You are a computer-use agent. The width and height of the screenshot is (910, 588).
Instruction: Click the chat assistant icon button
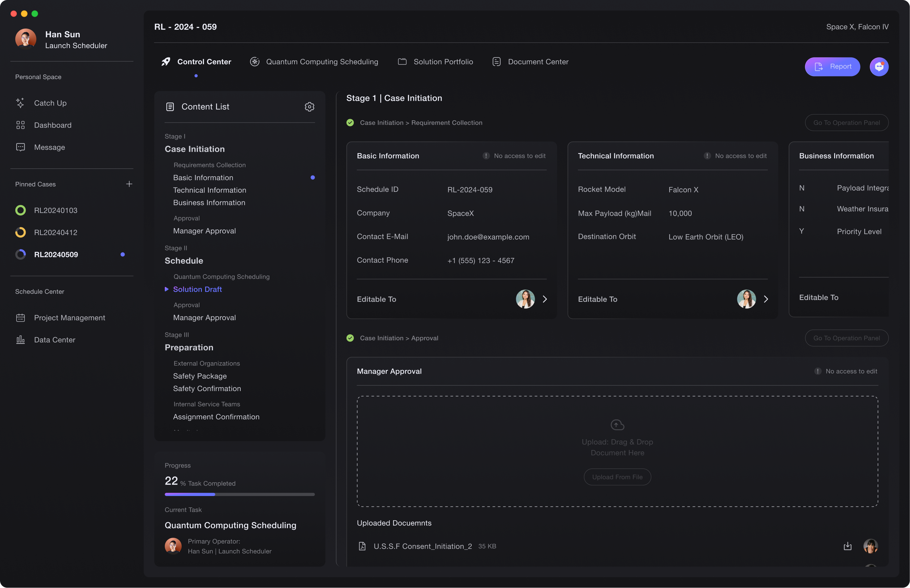coord(879,67)
